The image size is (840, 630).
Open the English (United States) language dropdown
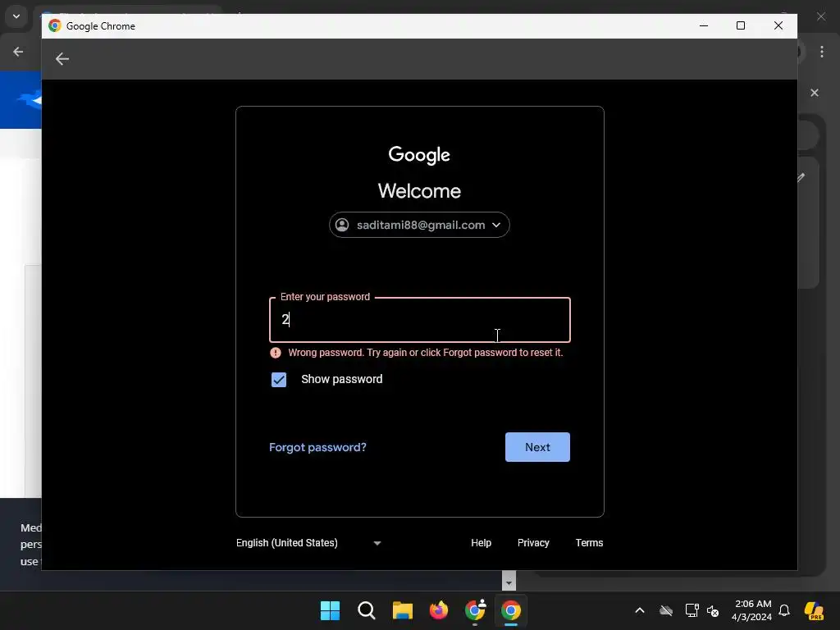pos(308,543)
